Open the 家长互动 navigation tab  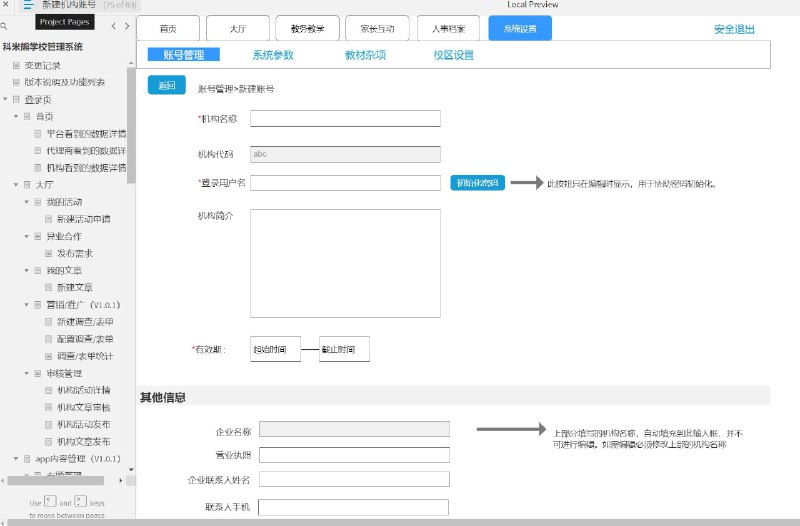click(x=377, y=29)
